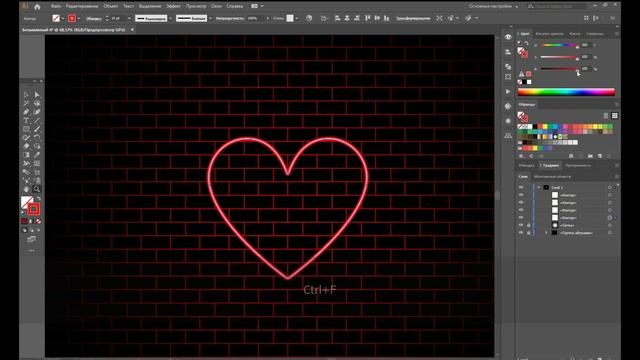Select the Pen tool
640x360 pixels.
tap(27, 112)
